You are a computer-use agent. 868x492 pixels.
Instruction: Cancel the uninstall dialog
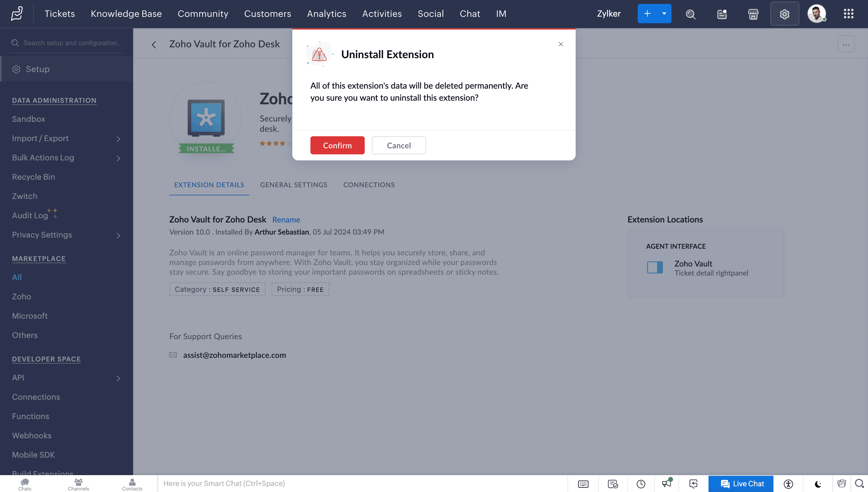pos(398,145)
